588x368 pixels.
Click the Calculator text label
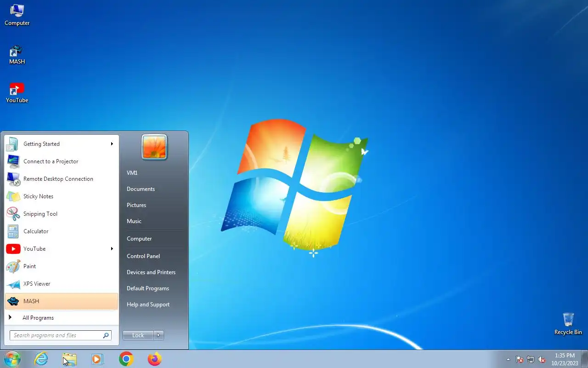tap(36, 231)
